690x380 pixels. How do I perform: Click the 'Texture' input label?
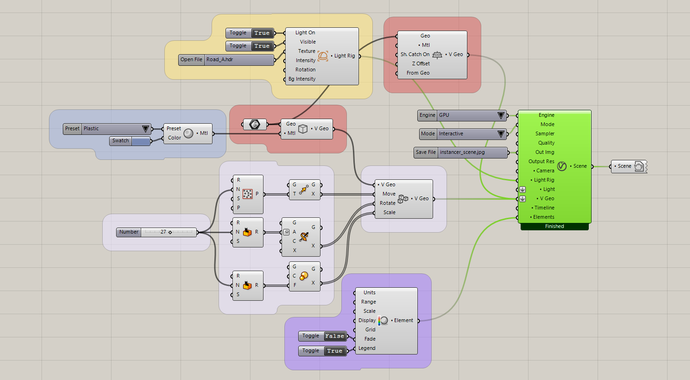point(306,51)
